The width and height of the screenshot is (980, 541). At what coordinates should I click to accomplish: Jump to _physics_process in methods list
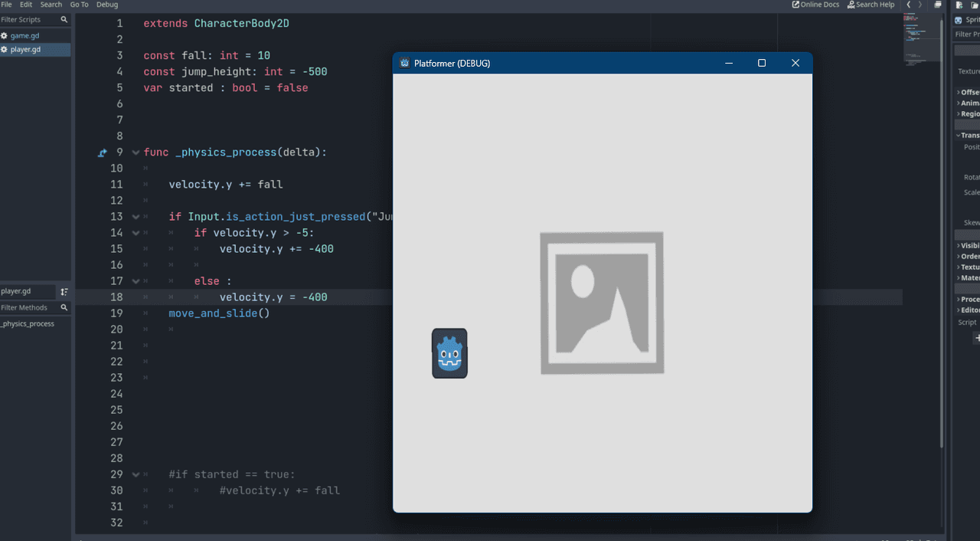tap(28, 324)
